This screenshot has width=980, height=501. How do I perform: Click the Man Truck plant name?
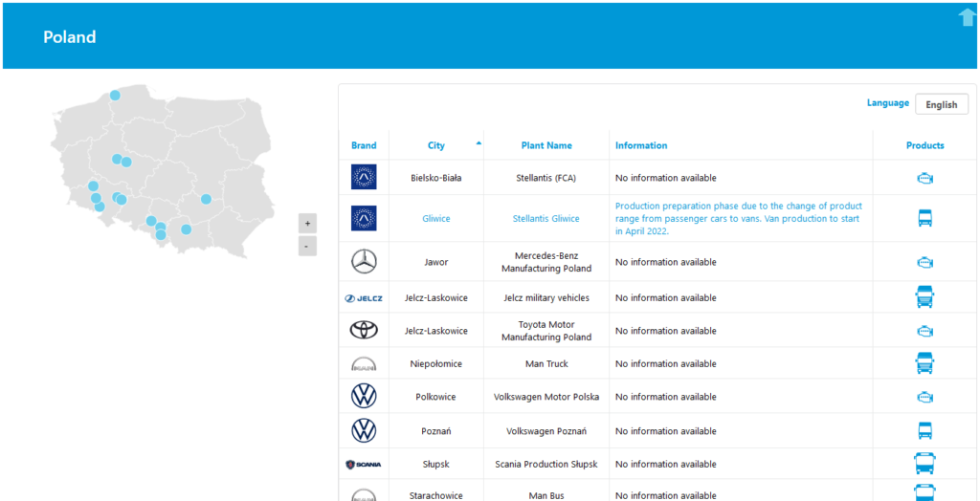coord(546,363)
